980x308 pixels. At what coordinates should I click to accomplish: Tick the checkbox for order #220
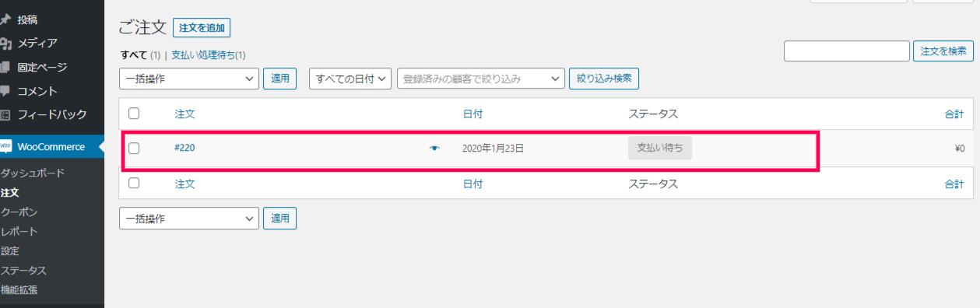134,148
